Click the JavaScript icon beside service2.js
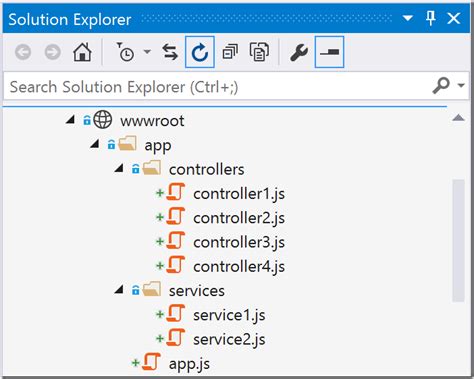The height and width of the screenshot is (379, 474). pyautogui.click(x=176, y=338)
